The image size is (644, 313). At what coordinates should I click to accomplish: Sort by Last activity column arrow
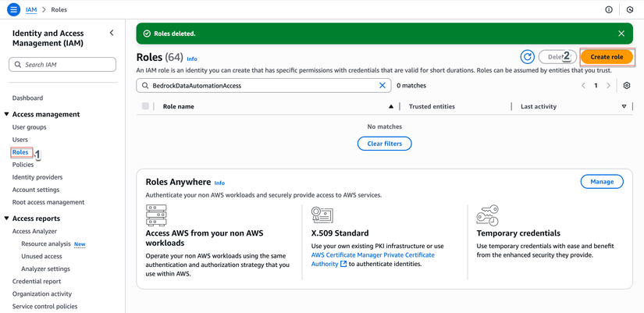click(x=624, y=106)
